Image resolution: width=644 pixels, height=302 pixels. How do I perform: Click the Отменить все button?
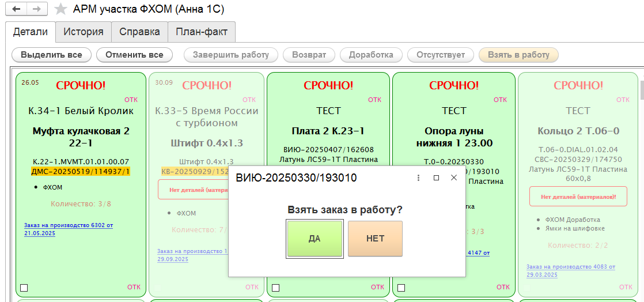tap(134, 55)
